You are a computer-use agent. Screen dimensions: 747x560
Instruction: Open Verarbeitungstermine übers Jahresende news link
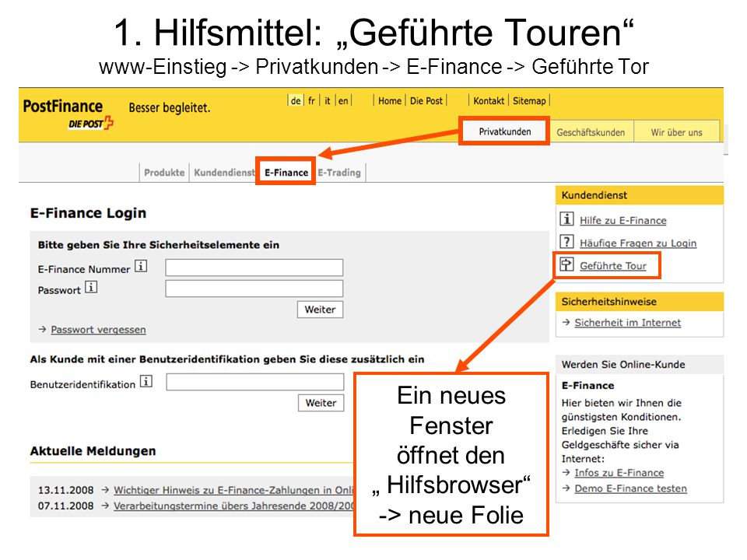(233, 506)
